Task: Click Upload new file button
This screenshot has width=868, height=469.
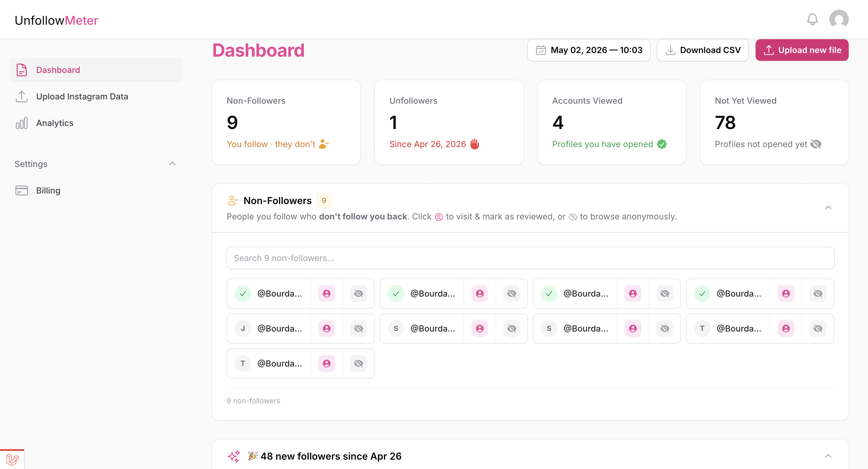Action: [802, 50]
